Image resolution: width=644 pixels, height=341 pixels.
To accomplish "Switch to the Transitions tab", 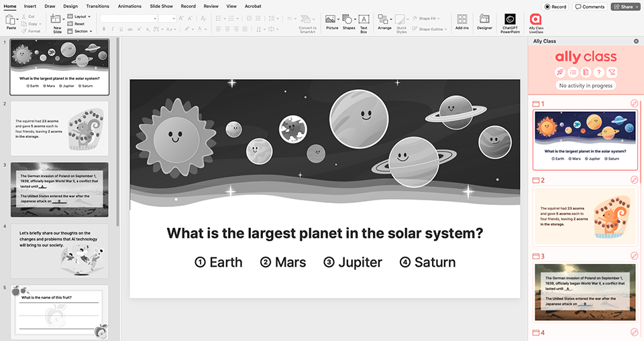I will coord(97,6).
